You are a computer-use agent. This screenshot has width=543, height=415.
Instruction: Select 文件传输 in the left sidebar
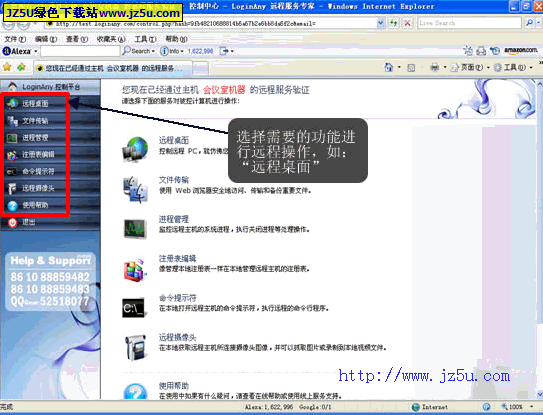click(35, 120)
